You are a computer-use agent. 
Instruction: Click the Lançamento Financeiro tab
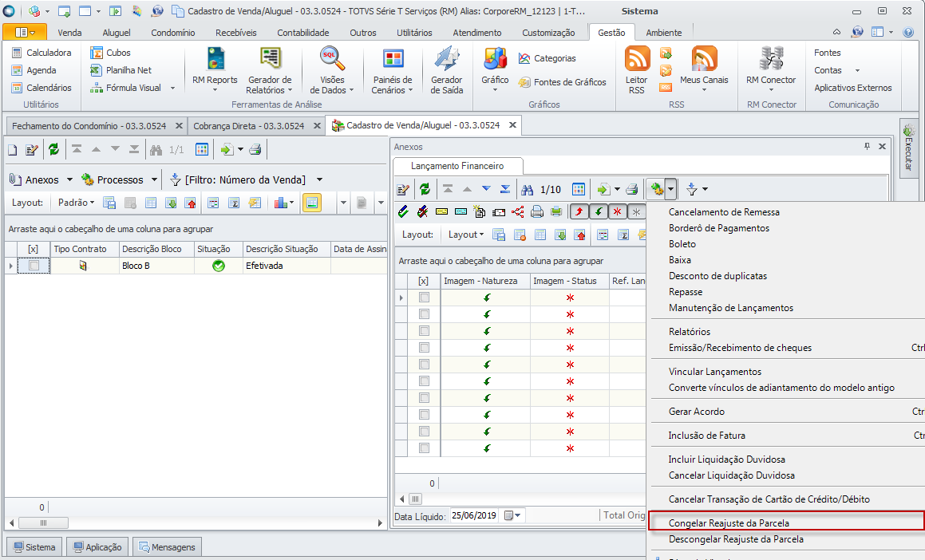coord(457,166)
